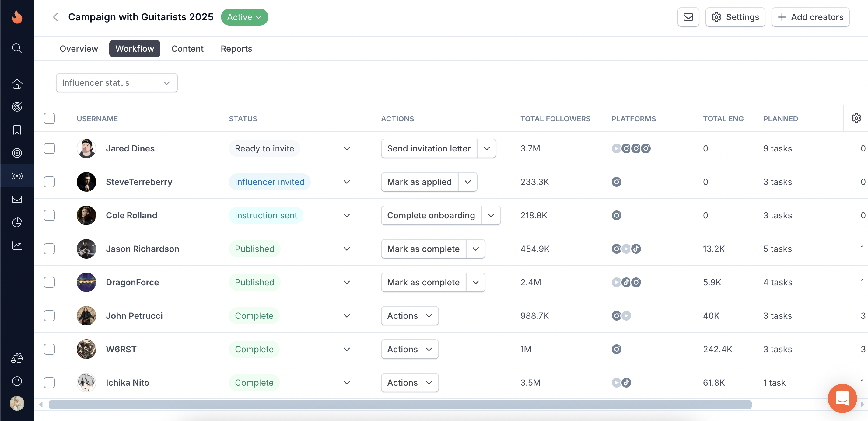Viewport: 868px width, 421px height.
Task: Open the campaign Settings button
Action: coord(735,17)
